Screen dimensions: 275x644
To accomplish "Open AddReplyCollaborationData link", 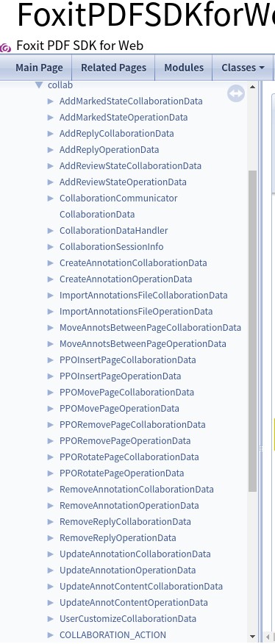I will coord(116,134).
